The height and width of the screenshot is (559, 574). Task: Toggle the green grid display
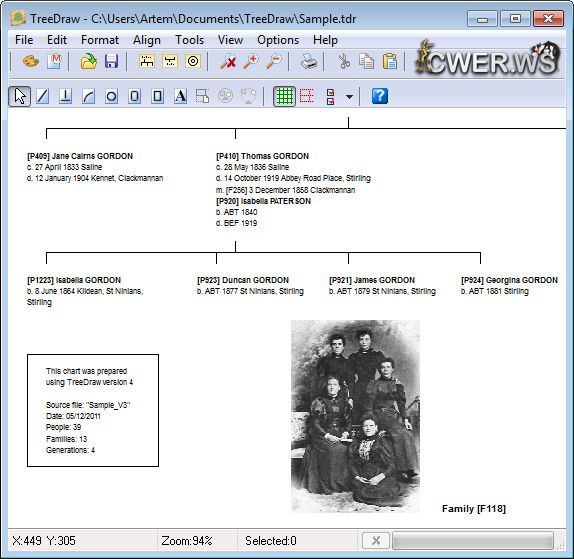[x=284, y=96]
